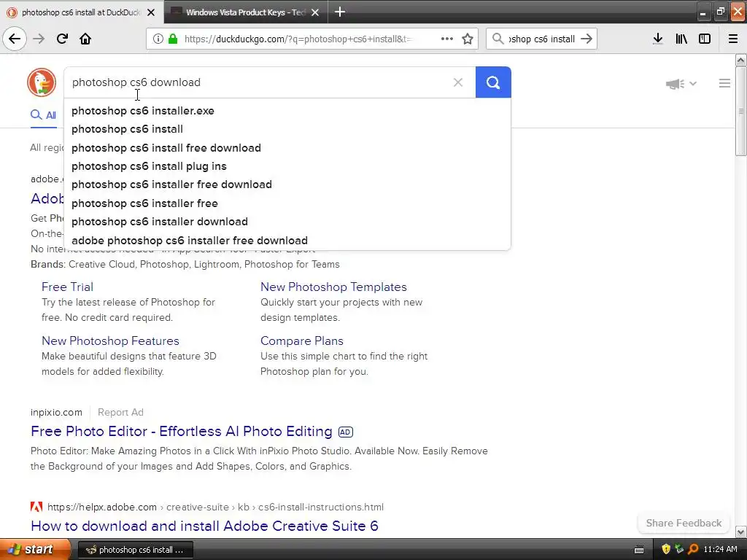
Task: Click the Share Feedback button
Action: point(684,523)
